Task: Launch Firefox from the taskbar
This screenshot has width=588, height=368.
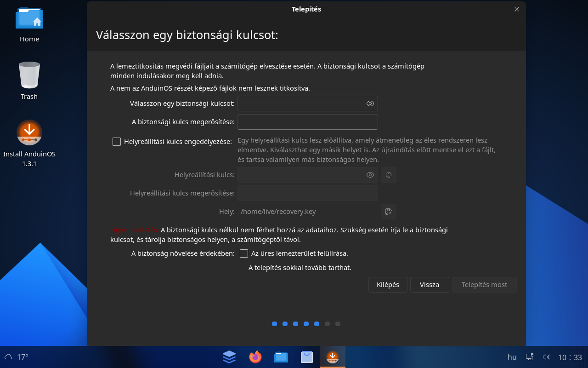Action: pyautogui.click(x=255, y=356)
